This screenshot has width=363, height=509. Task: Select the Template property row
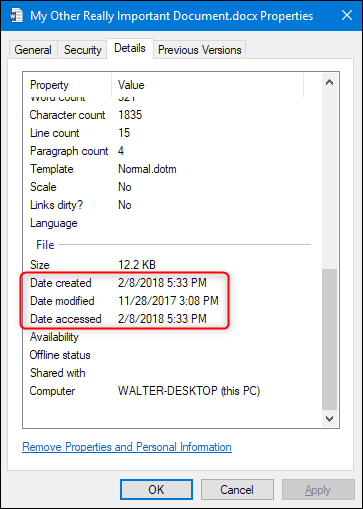pos(52,169)
